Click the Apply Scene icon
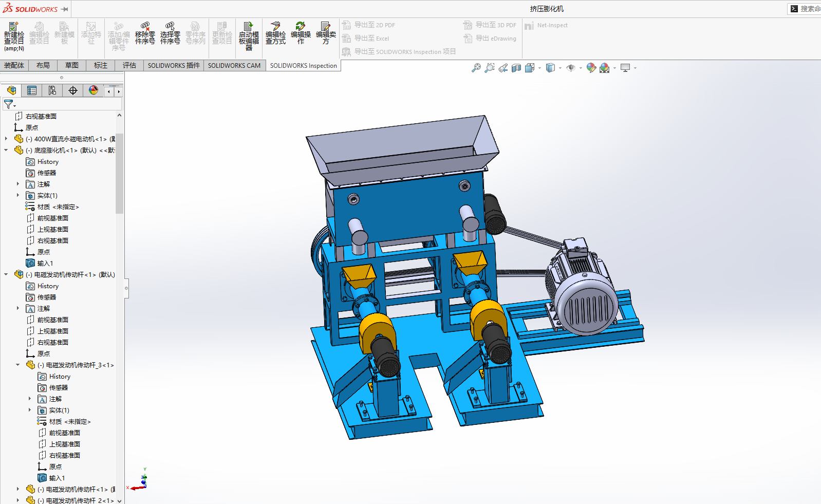The image size is (821, 504). tap(605, 68)
